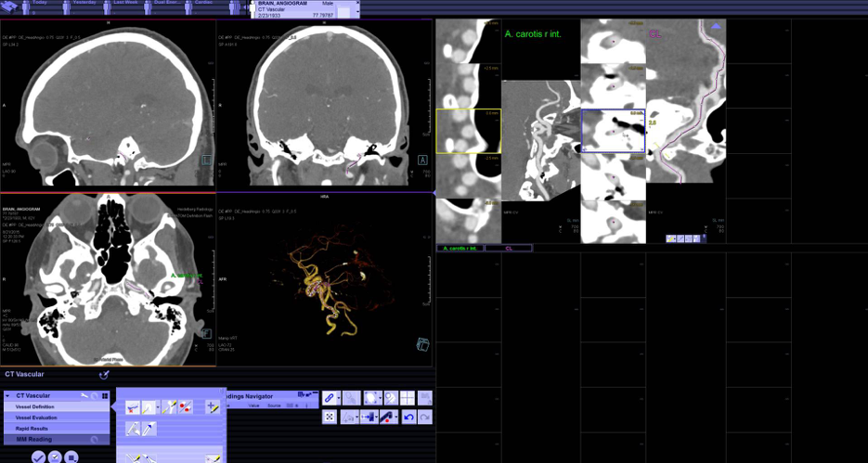The image size is (868, 463).
Task: Click the A orientation cube in coronal view
Action: click(422, 160)
